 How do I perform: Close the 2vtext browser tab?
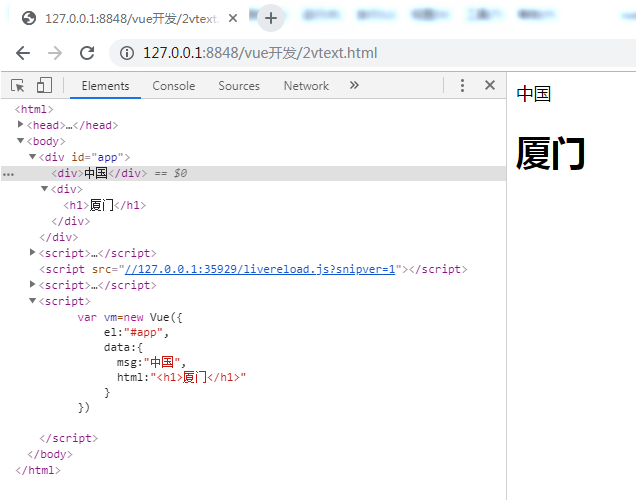click(x=233, y=18)
